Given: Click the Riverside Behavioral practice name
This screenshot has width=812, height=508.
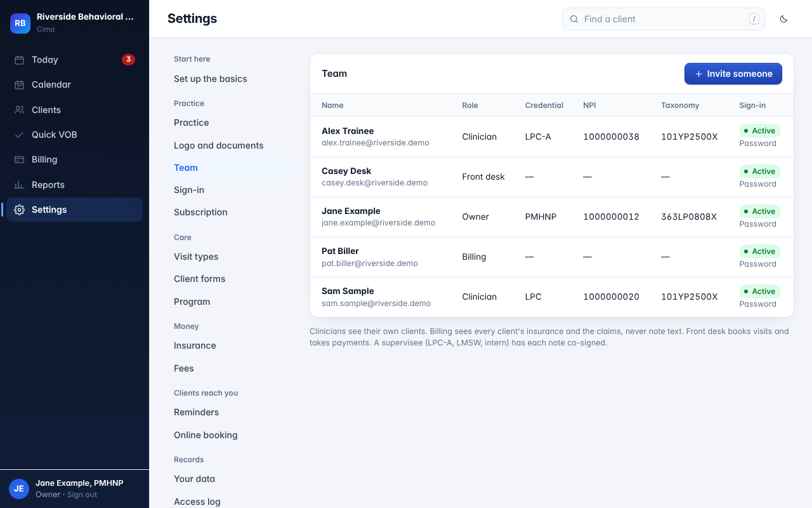Looking at the screenshot, I should click(85, 17).
